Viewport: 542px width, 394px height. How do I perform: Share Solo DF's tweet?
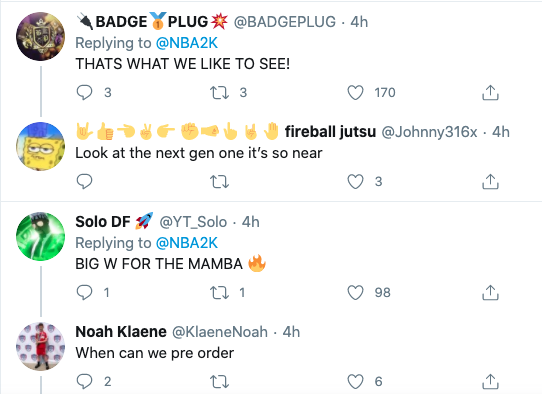pos(490,292)
